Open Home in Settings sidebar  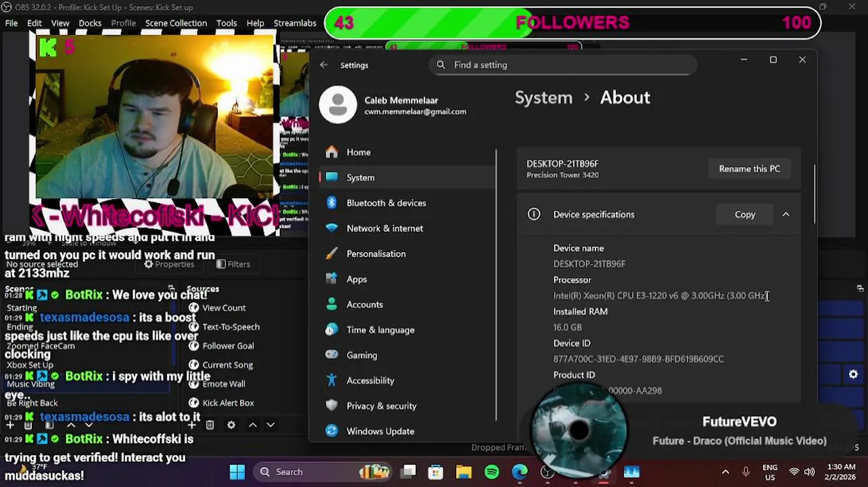[x=408, y=152]
